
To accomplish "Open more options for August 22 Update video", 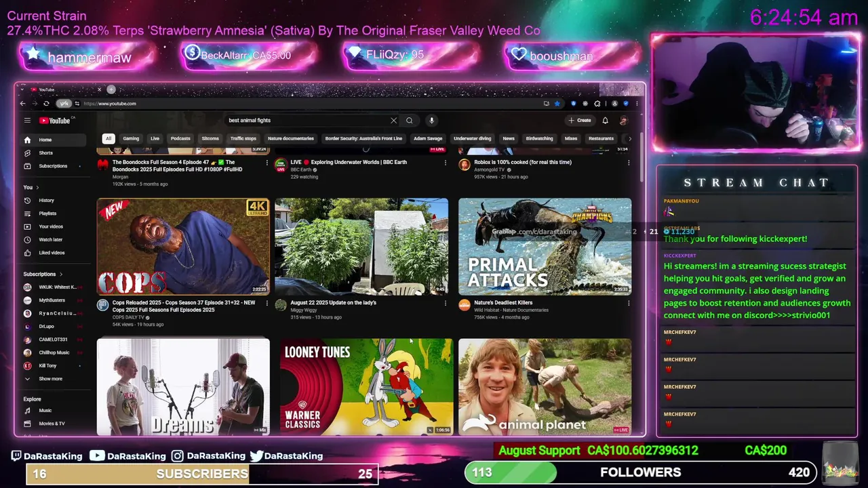I will pos(445,303).
